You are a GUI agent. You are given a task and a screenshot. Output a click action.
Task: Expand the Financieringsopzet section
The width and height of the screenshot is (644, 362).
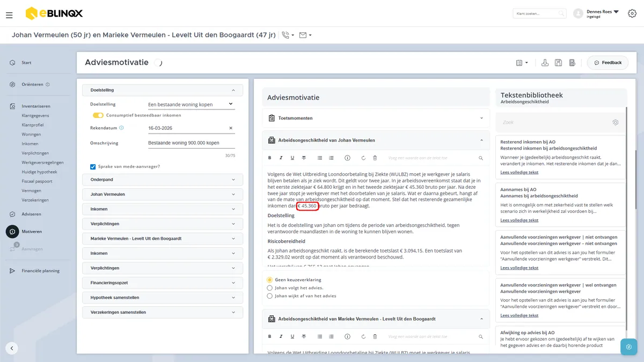point(163,283)
